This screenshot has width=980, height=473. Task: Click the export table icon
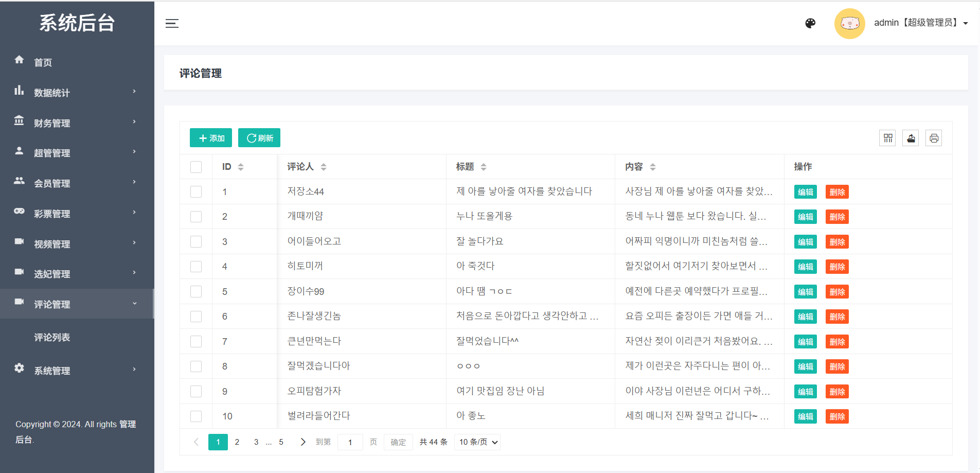pos(911,138)
